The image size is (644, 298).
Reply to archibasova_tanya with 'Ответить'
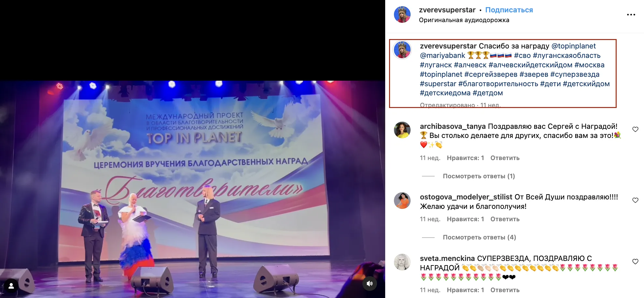tap(505, 158)
